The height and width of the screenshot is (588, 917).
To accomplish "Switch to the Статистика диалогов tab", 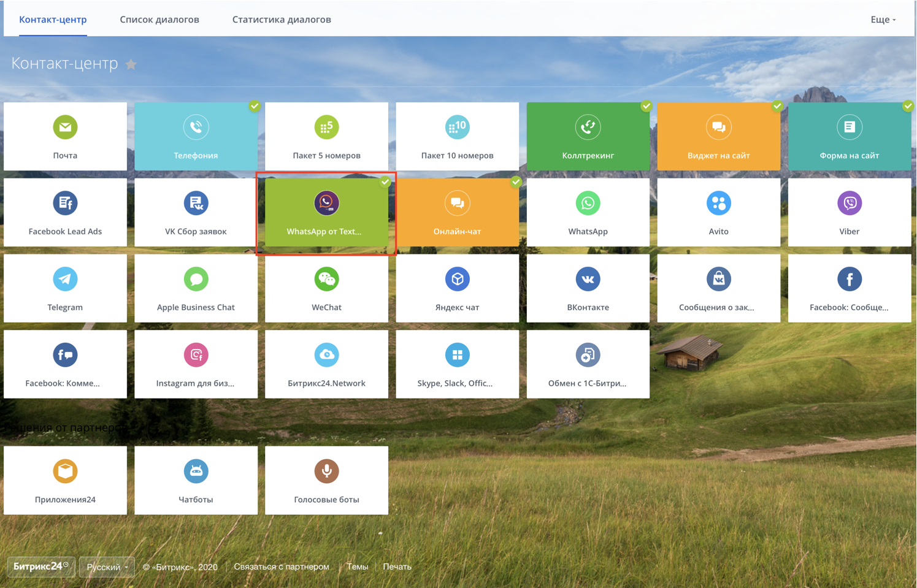I will [282, 20].
